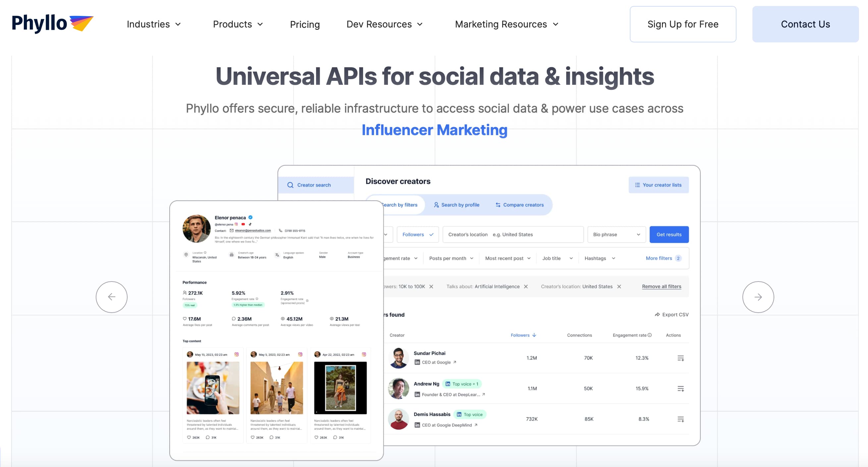This screenshot has height=467, width=868.
Task: Click the Top voice badge for Demis Hassabis
Action: pyautogui.click(x=470, y=414)
